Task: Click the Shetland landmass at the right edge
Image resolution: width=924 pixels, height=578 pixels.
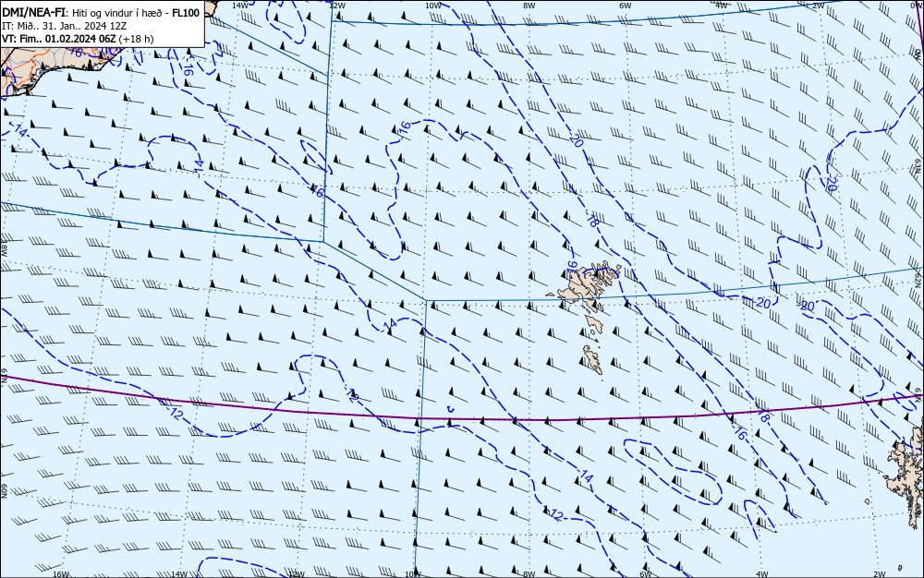Action: (907, 471)
